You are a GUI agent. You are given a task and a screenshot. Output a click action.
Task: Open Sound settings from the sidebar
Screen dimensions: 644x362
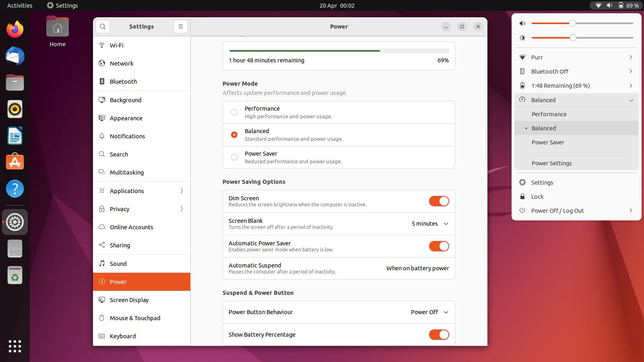[118, 263]
